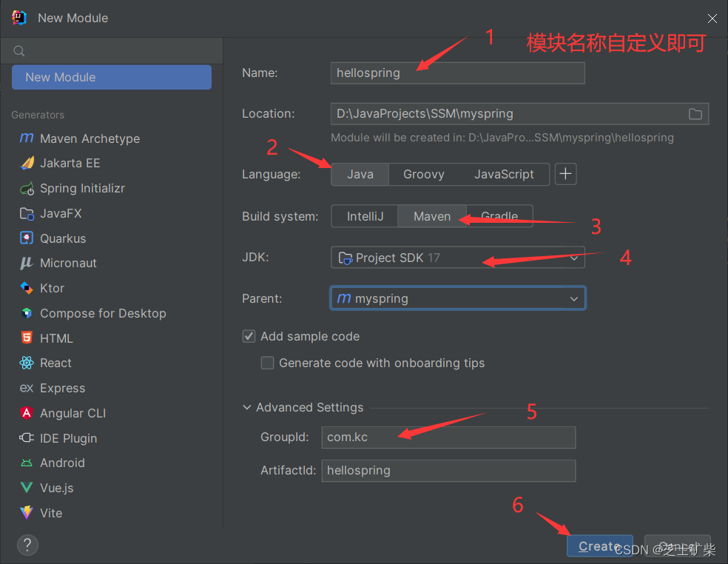Screen dimensions: 728x564
Task: Click the Angular CLI icon
Action: pyautogui.click(x=27, y=412)
